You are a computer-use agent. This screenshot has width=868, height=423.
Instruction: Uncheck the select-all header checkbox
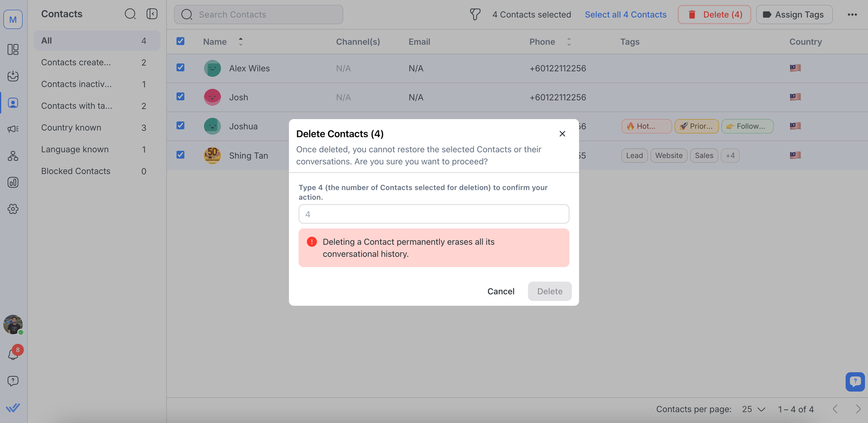(181, 41)
